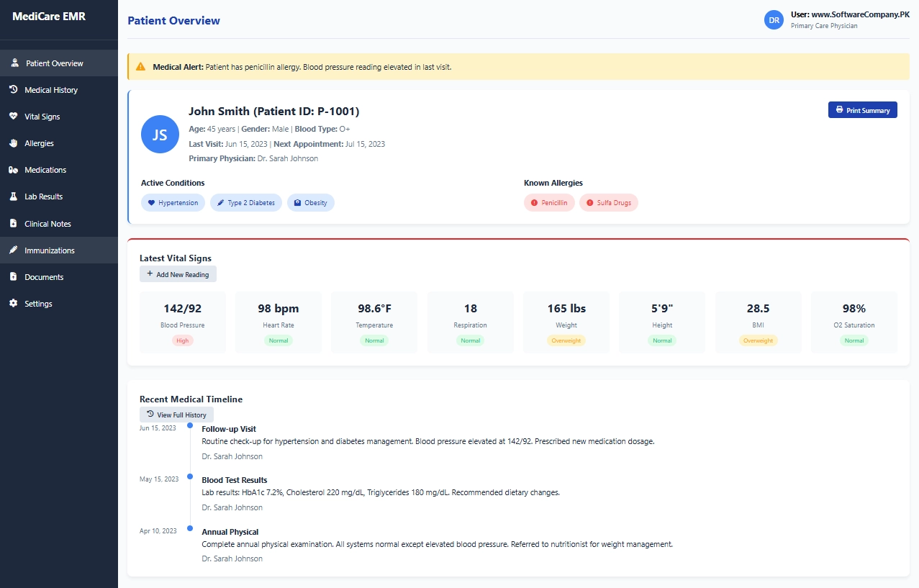Click the Settings gear icon
Screen dimensions: 919x588
(13, 304)
